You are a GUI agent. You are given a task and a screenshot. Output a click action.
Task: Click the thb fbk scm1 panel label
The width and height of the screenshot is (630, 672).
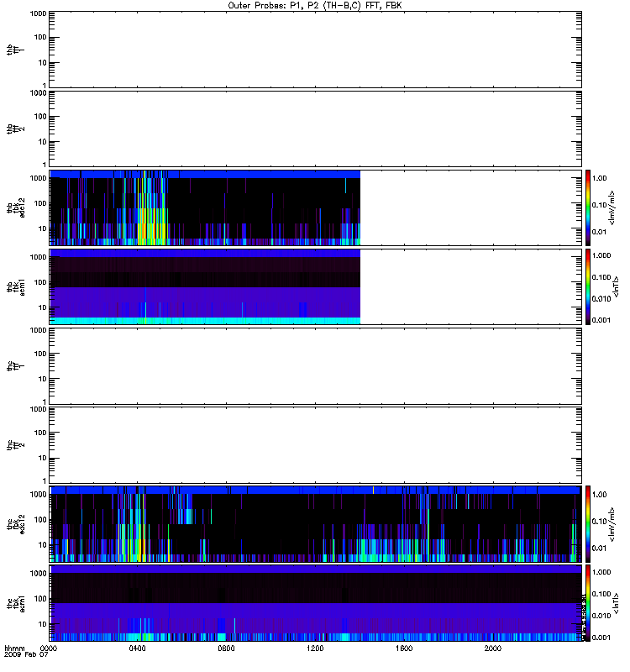click(15, 286)
